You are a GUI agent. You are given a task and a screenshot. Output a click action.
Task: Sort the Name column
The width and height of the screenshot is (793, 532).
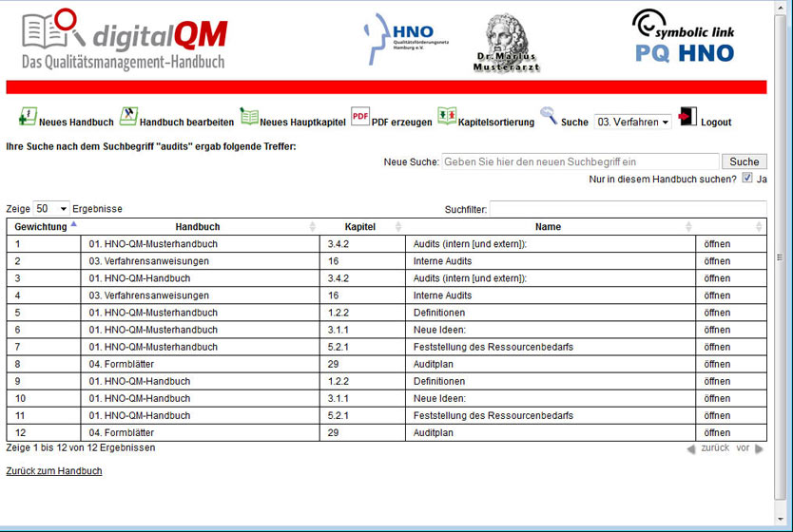click(688, 227)
